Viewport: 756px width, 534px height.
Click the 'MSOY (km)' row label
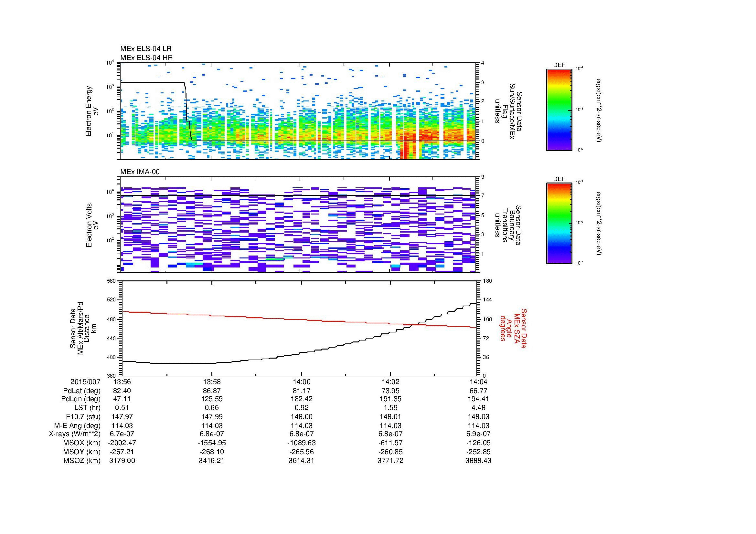pos(82,452)
